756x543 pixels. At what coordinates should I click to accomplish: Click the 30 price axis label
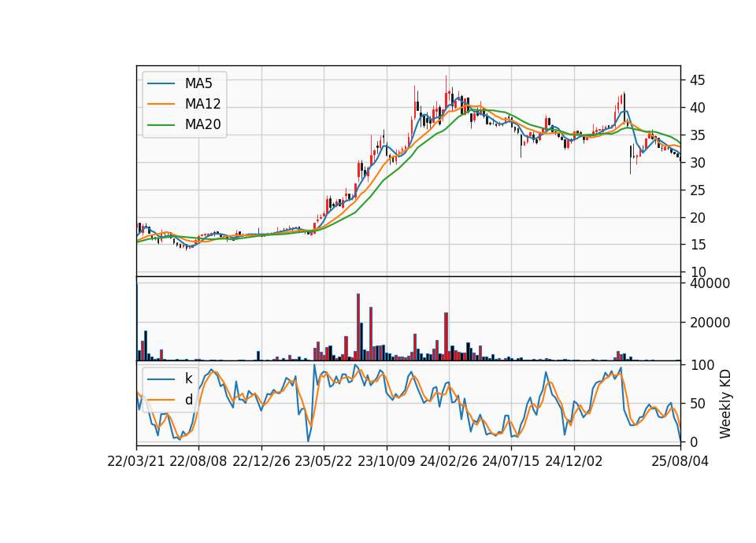click(697, 163)
